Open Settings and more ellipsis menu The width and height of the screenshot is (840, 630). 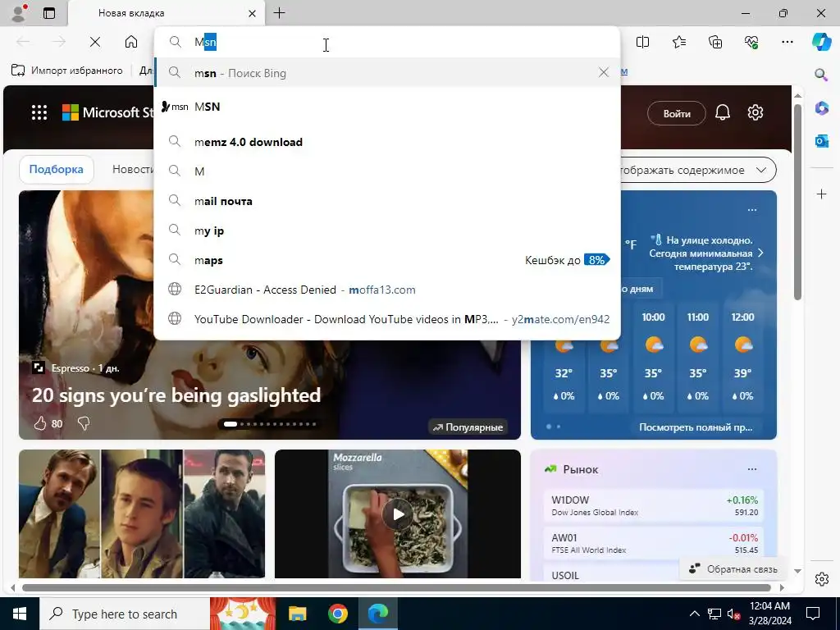pos(787,42)
